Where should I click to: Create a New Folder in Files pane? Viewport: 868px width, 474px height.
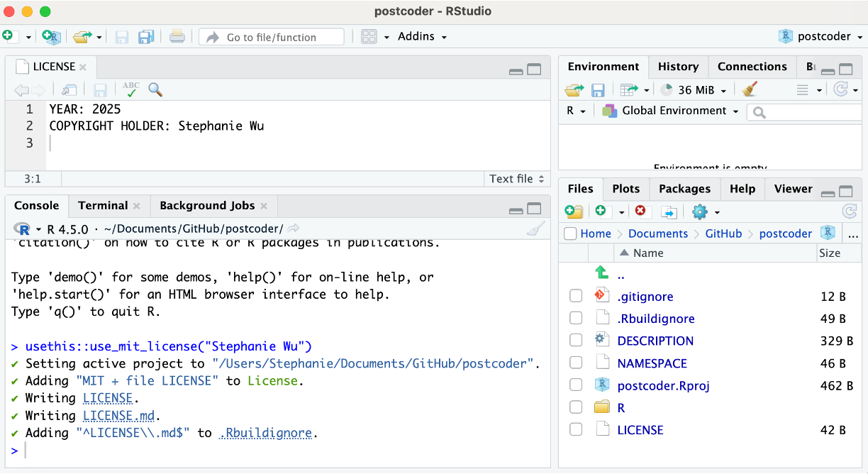(x=574, y=211)
